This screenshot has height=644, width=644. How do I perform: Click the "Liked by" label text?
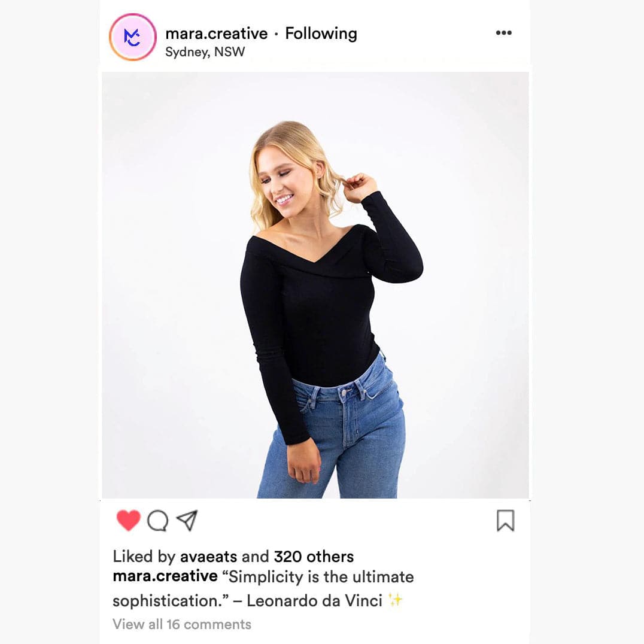pyautogui.click(x=144, y=557)
